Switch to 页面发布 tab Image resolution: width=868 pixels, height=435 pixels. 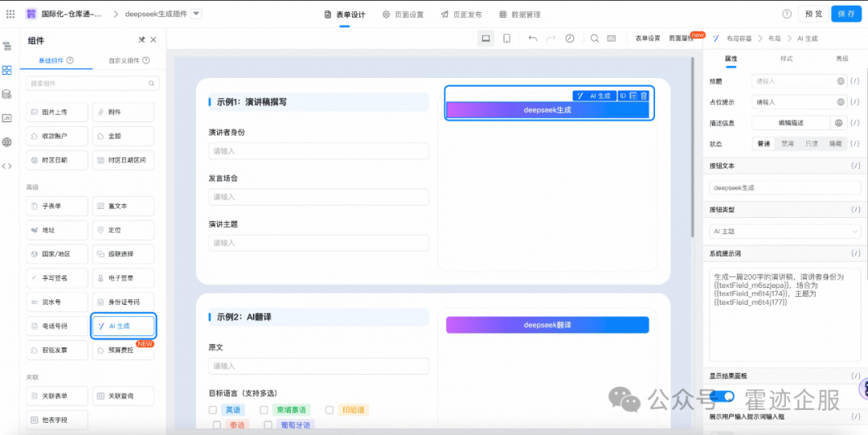461,14
